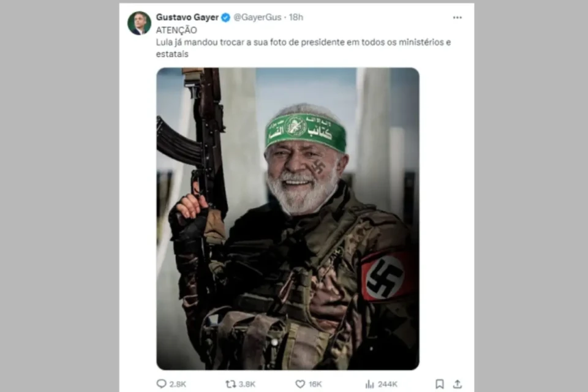Open Gustavo Gayer's profile avatar

point(139,23)
